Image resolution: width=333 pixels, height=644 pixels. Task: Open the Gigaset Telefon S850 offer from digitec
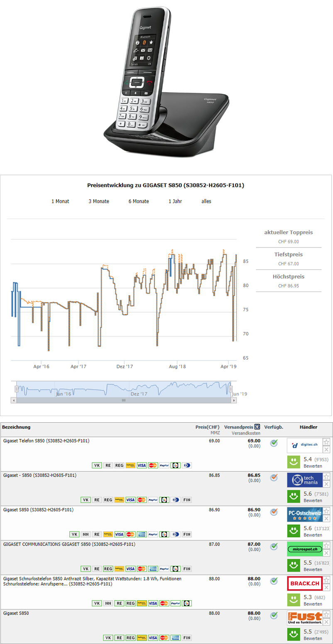46,441
